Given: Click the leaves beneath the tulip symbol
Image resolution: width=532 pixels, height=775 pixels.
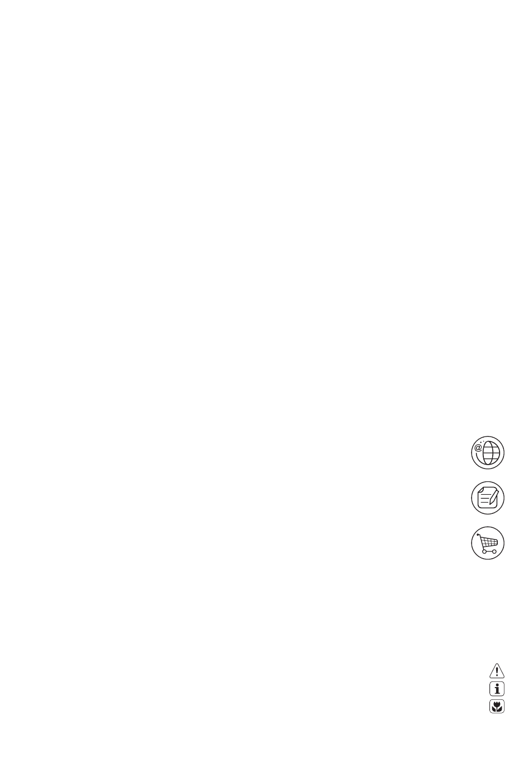Looking at the screenshot, I should (497, 709).
